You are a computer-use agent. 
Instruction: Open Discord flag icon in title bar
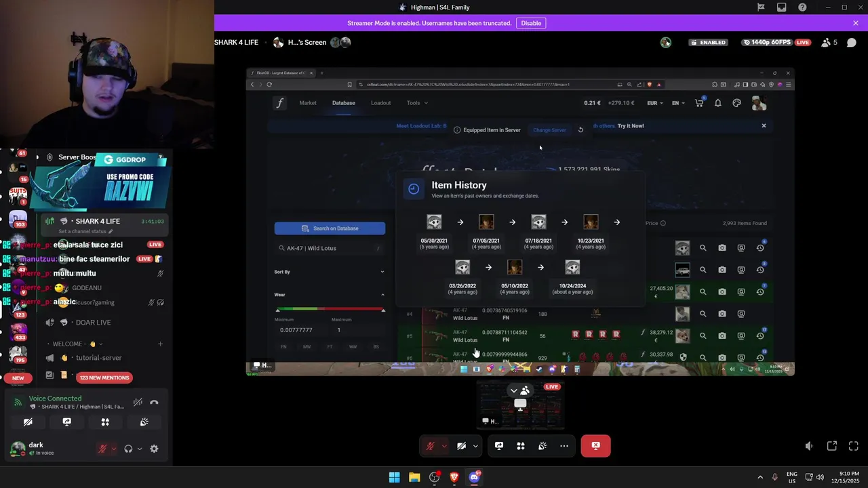[x=761, y=7]
